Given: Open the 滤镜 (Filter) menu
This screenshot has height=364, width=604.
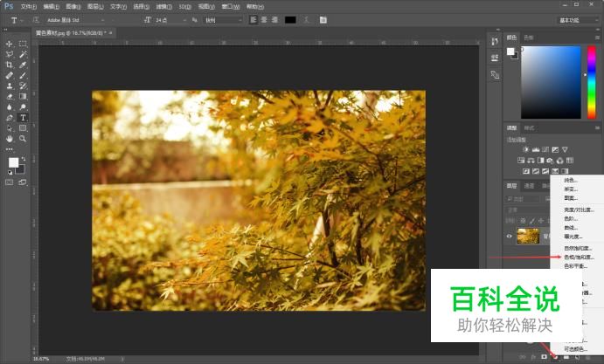Looking at the screenshot, I should point(163,6).
